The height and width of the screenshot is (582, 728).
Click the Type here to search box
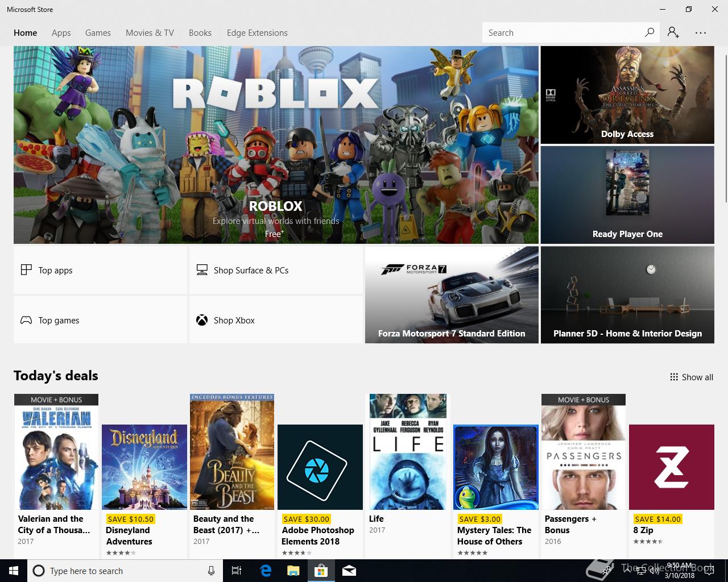coord(124,571)
